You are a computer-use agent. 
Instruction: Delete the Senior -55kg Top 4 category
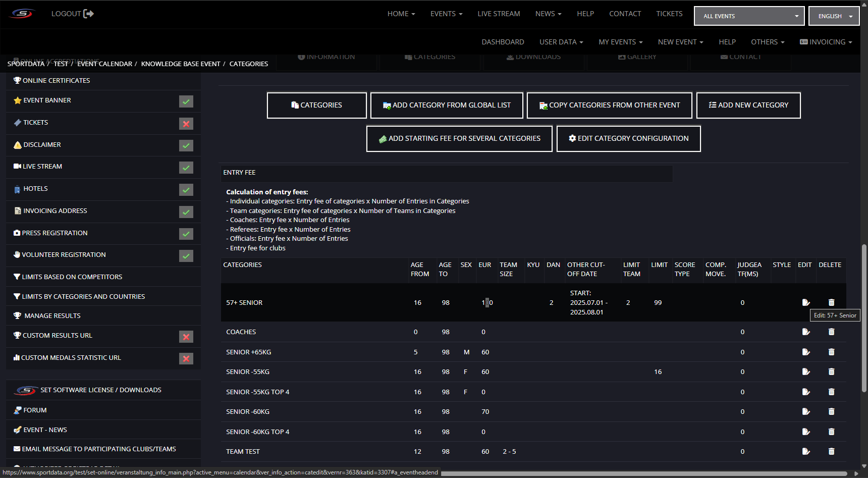click(x=831, y=392)
